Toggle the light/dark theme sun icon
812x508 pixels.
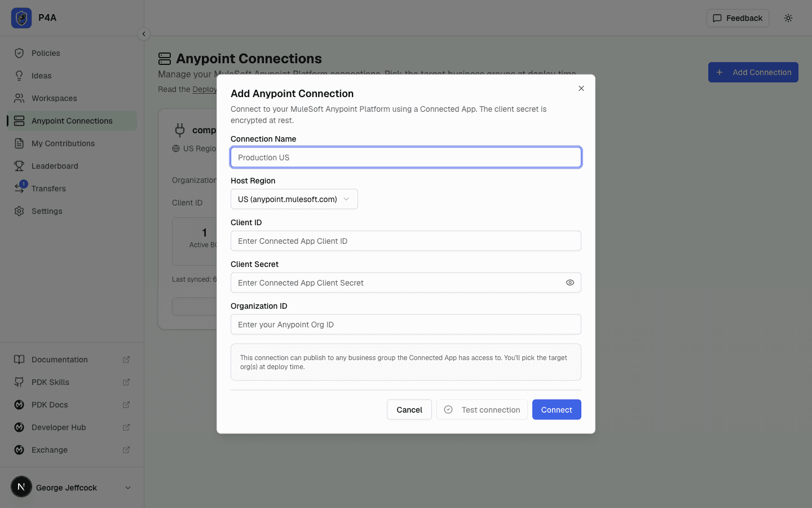(x=788, y=18)
